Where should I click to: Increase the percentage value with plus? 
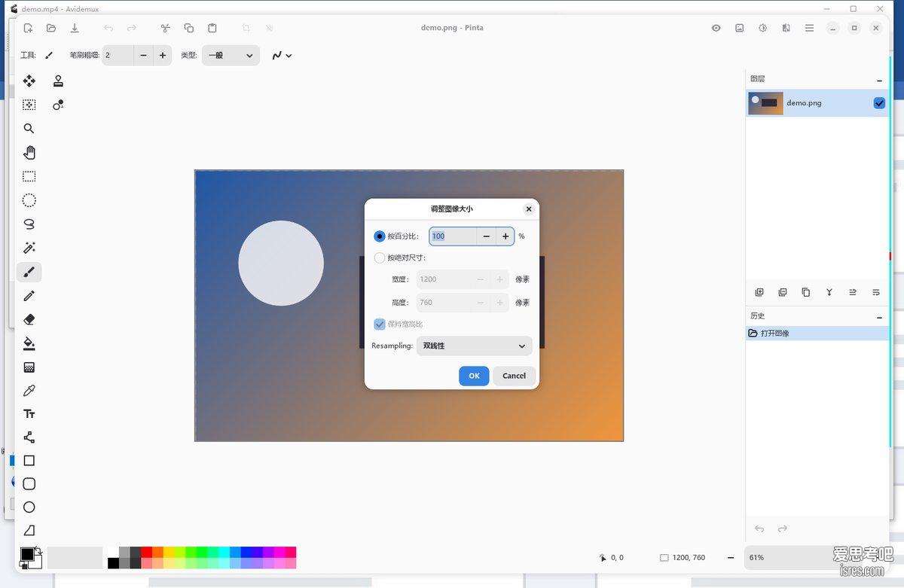pos(505,236)
